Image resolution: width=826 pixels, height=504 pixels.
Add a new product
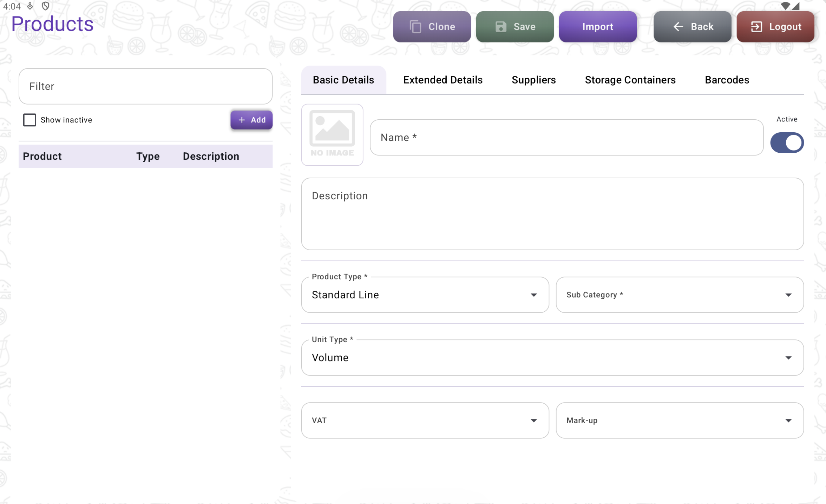251,120
